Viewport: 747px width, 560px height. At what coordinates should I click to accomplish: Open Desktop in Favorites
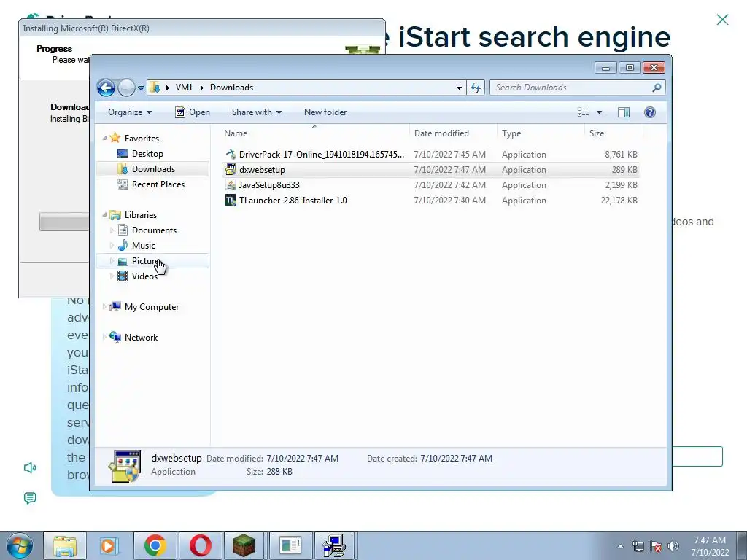point(147,154)
